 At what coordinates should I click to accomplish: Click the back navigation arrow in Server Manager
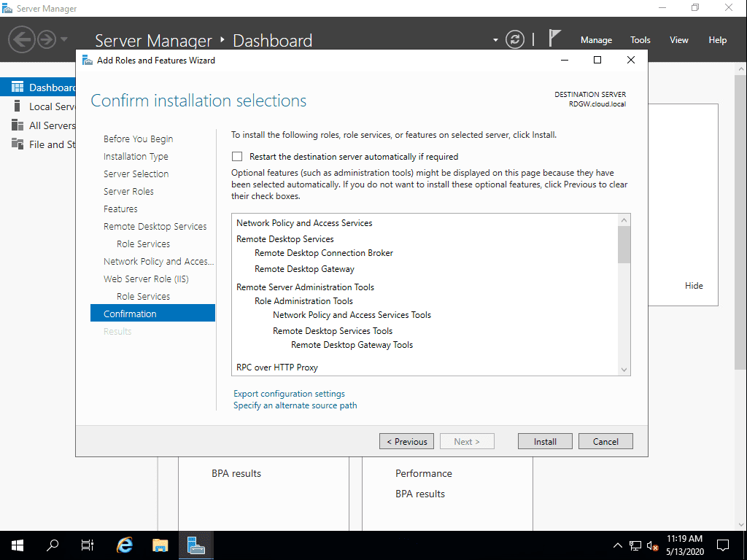tap(21, 39)
